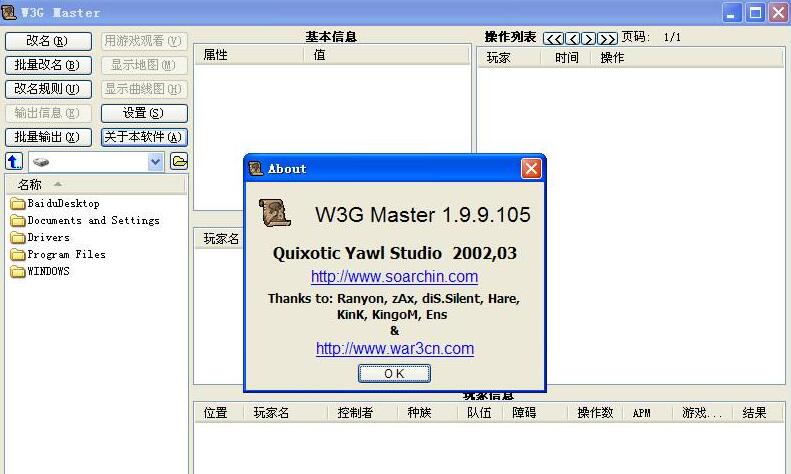This screenshot has height=474, width=791.
Task: Go to next page of operation list
Action: (589, 38)
